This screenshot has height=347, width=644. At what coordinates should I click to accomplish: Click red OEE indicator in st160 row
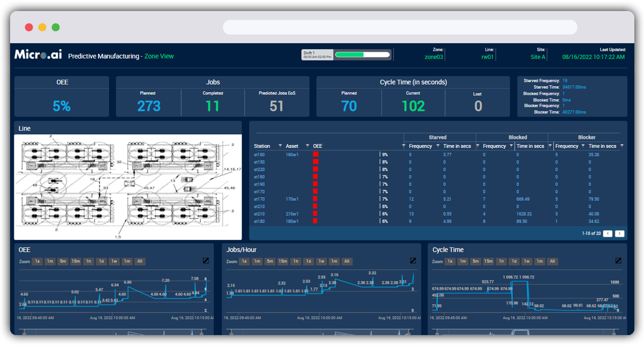point(316,155)
